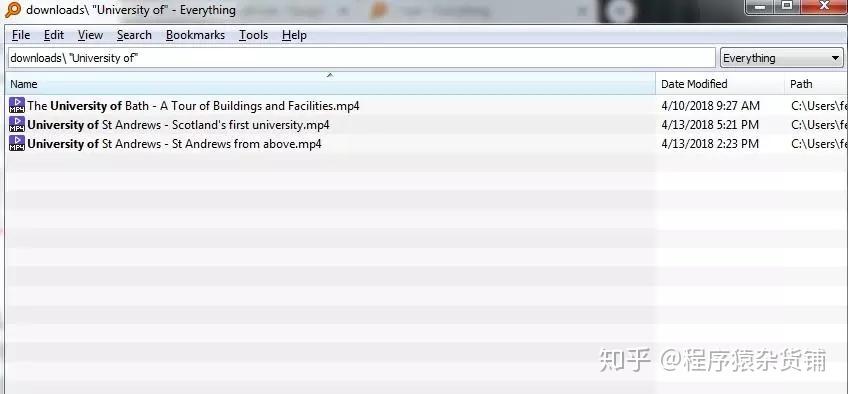Image resolution: width=848 pixels, height=394 pixels.
Task: Open the Edit menu
Action: pyautogui.click(x=54, y=35)
